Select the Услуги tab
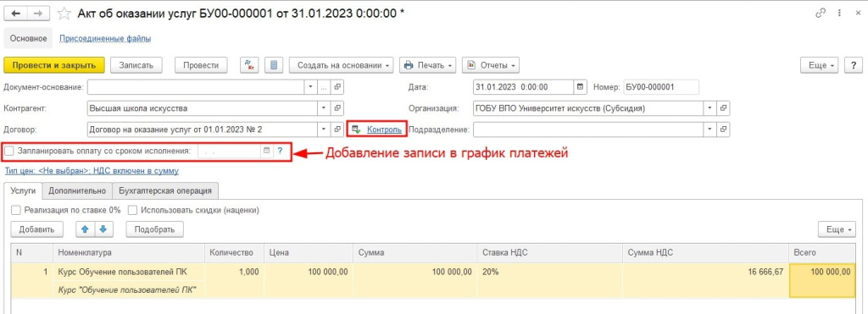Screen dimensions: 868x314 (24, 190)
